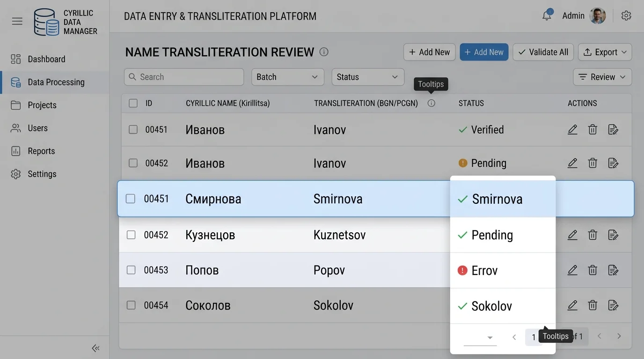Open the settings gear in the top bar
Image resolution: width=644 pixels, height=359 pixels.
click(x=626, y=15)
